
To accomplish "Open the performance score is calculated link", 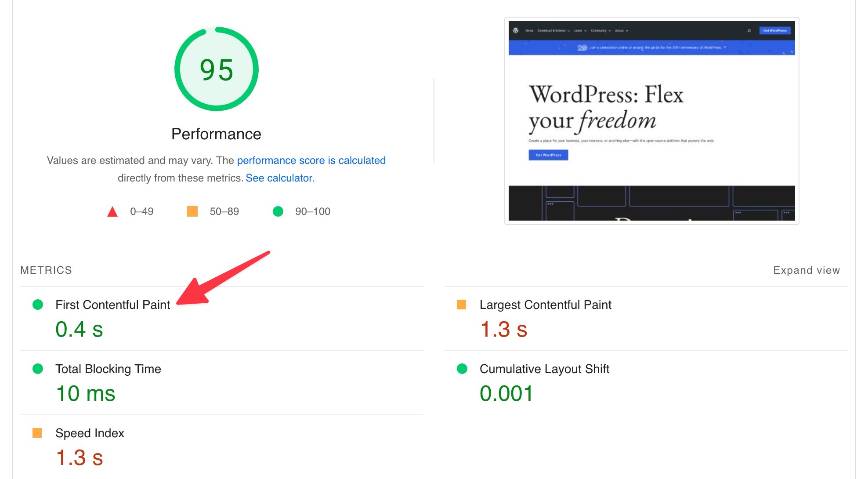I will pyautogui.click(x=311, y=160).
